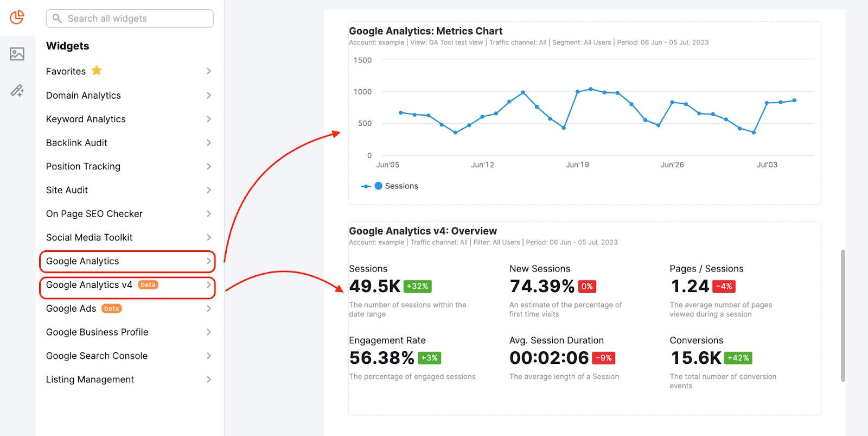Expand the Social Media Toolkit chevron

(x=209, y=237)
